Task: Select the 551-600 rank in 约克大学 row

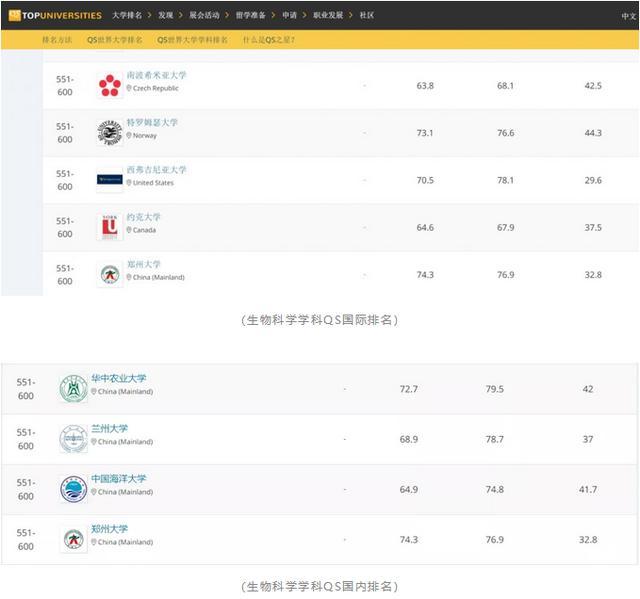Action: click(x=65, y=227)
